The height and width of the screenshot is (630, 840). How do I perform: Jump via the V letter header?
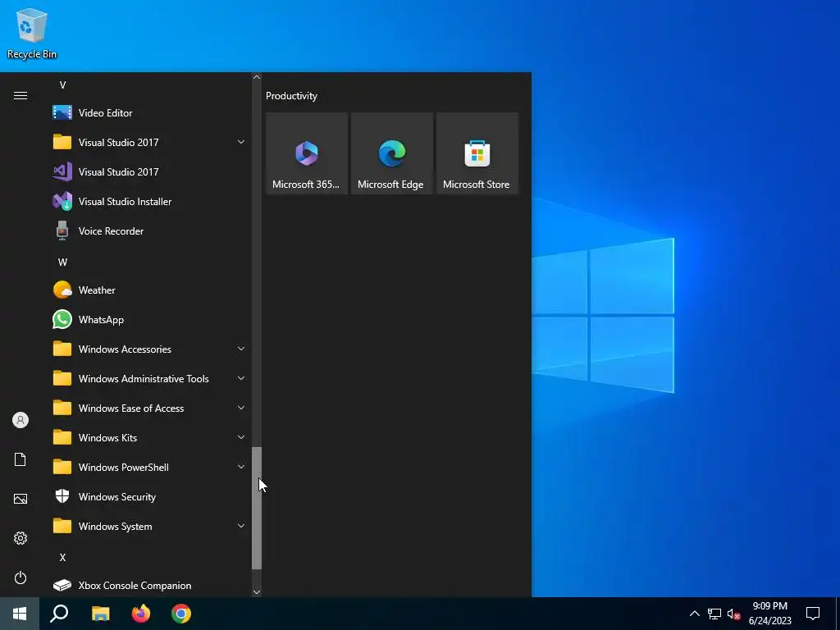[x=62, y=84]
